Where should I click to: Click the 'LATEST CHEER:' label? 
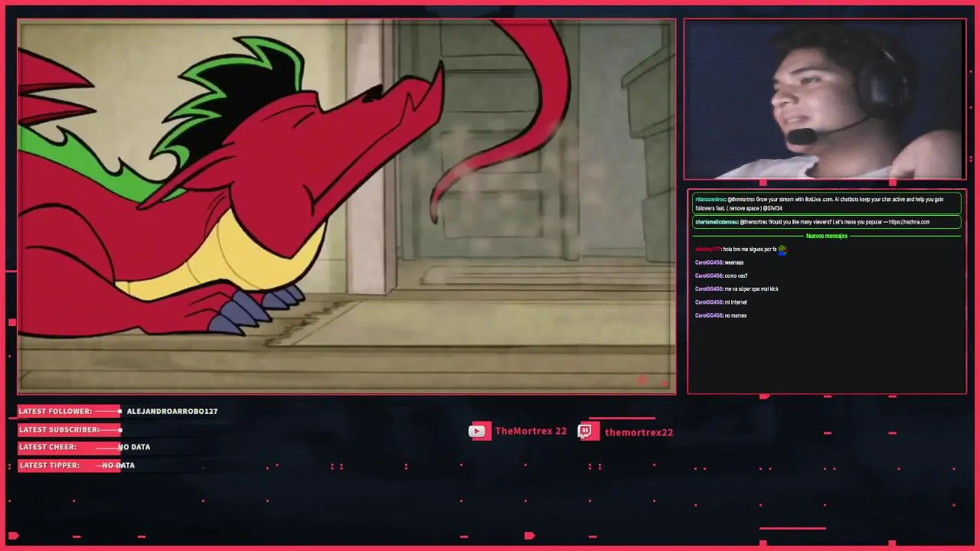(47, 447)
